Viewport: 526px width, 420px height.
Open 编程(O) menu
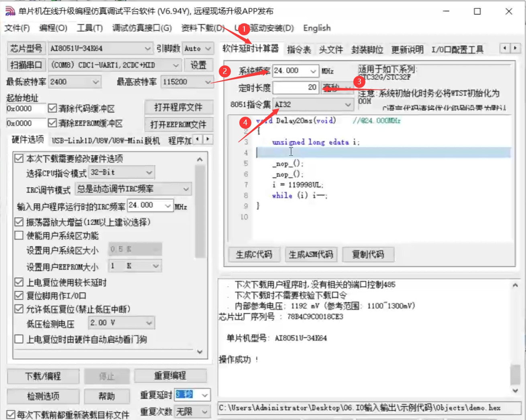(x=53, y=28)
